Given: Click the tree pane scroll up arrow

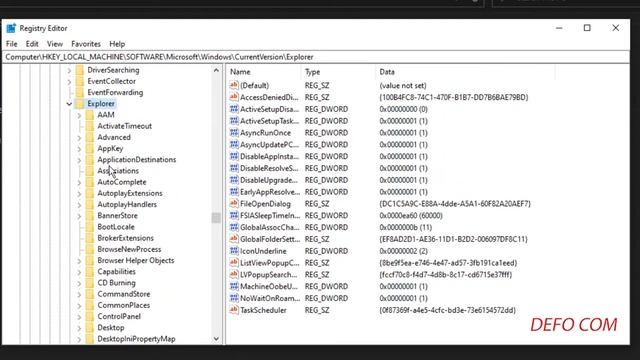Looking at the screenshot, I should click(216, 71).
